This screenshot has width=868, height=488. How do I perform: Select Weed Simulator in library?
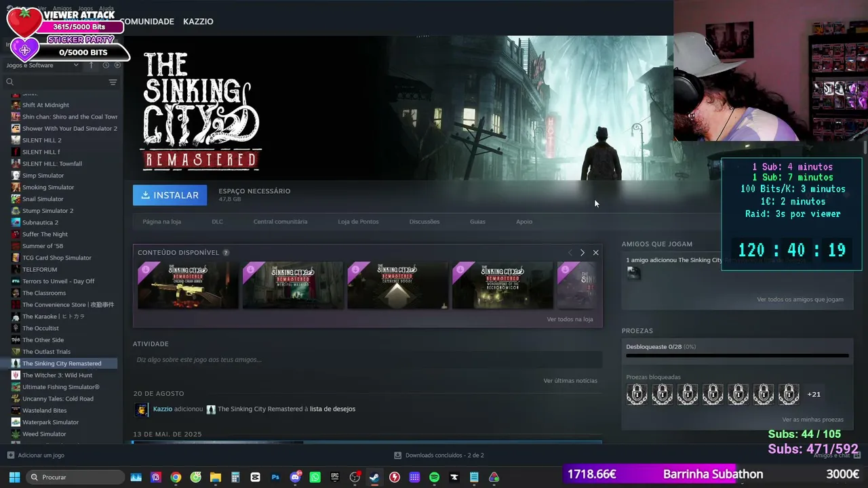(x=44, y=434)
